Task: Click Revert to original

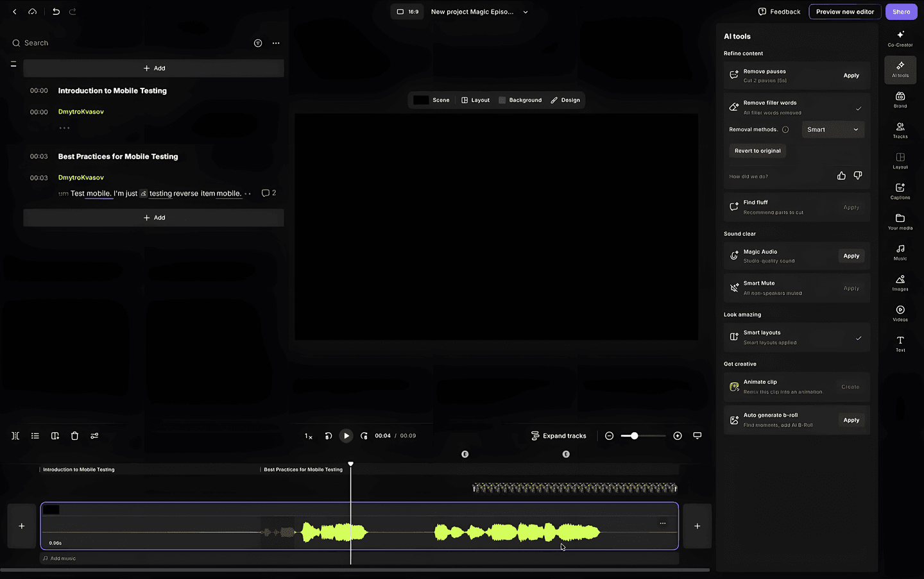Action: pos(757,150)
